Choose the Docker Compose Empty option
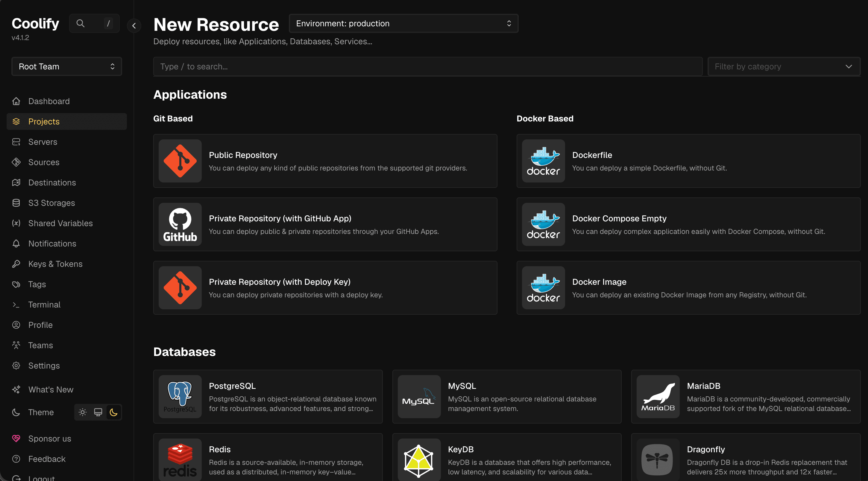This screenshot has width=868, height=481. click(688, 224)
